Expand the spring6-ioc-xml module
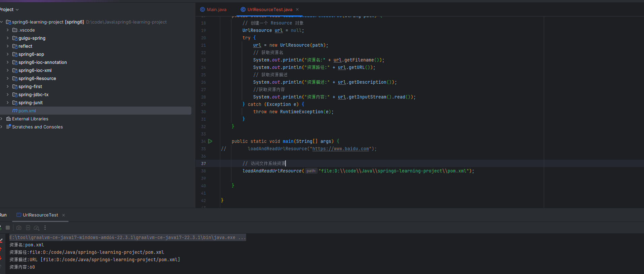This screenshot has height=274, width=644. pos(8,70)
